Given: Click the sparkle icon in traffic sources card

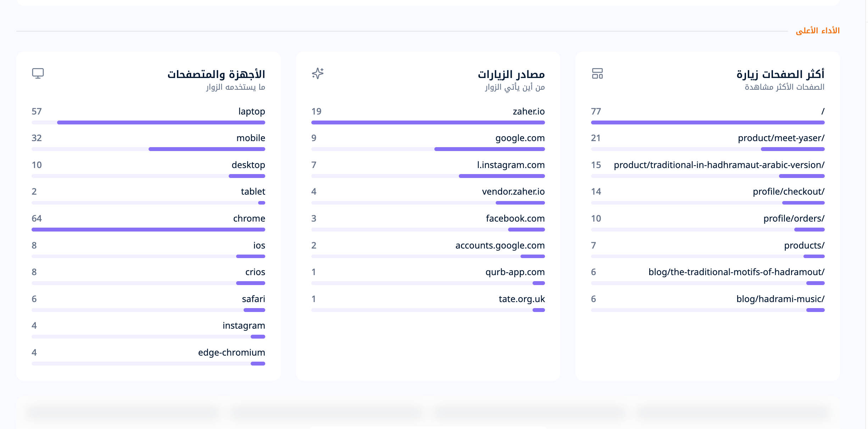Looking at the screenshot, I should [318, 73].
